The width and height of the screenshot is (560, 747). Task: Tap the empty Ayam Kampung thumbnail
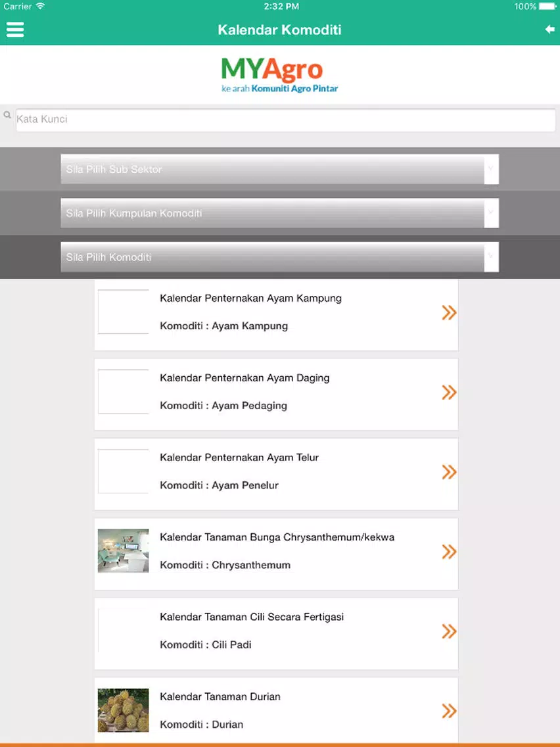tap(124, 312)
